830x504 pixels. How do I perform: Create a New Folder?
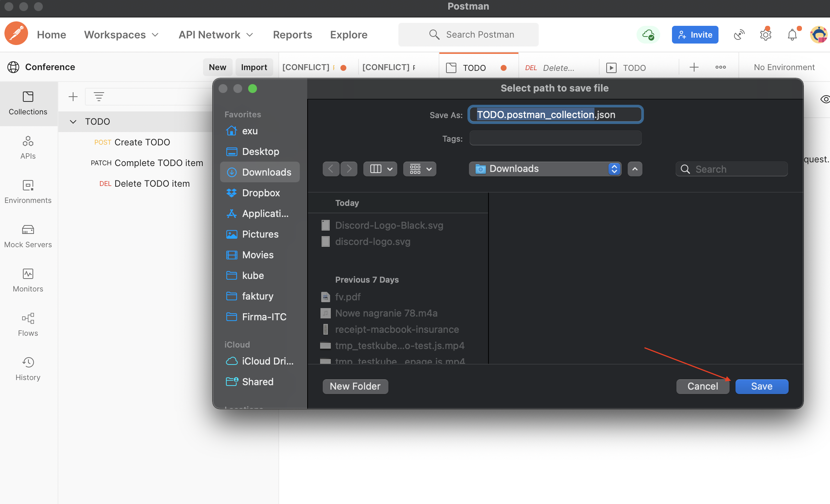[355, 386]
